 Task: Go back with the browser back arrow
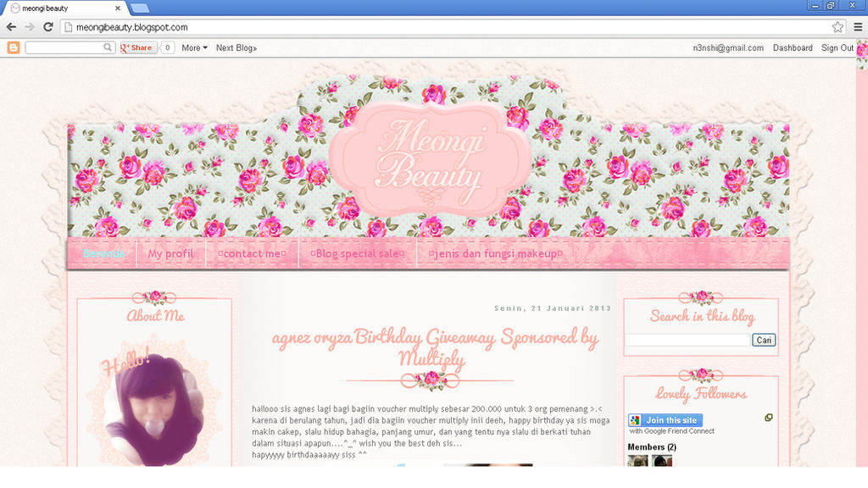[x=11, y=27]
